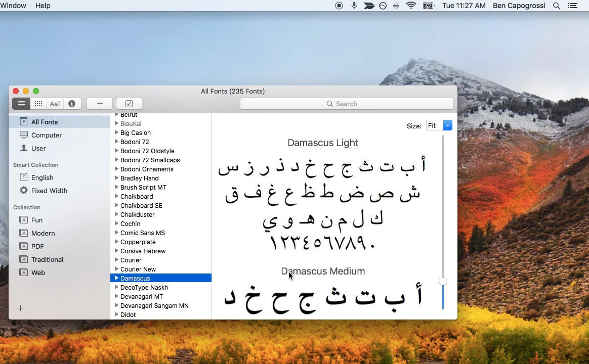Show font Information view
The width and height of the screenshot is (589, 364).
[72, 104]
